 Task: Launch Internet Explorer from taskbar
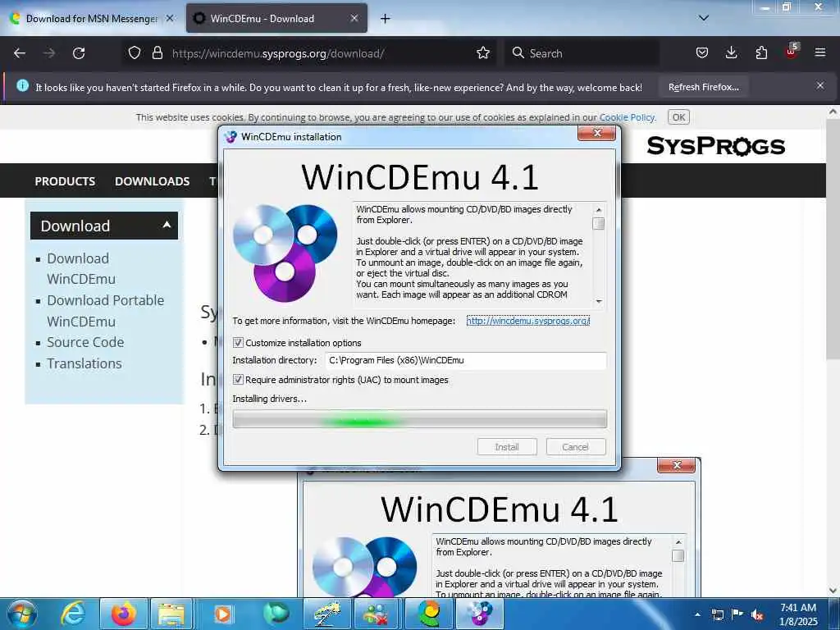click(x=73, y=614)
